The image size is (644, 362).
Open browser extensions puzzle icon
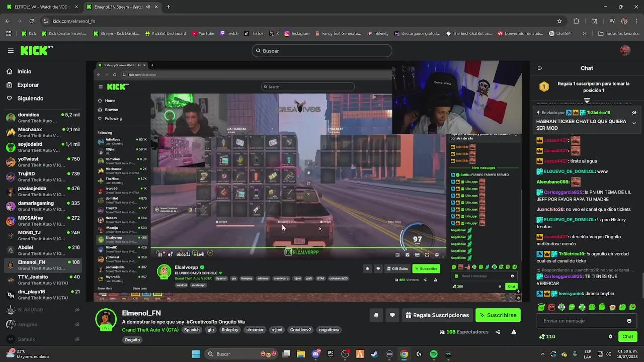(577, 21)
